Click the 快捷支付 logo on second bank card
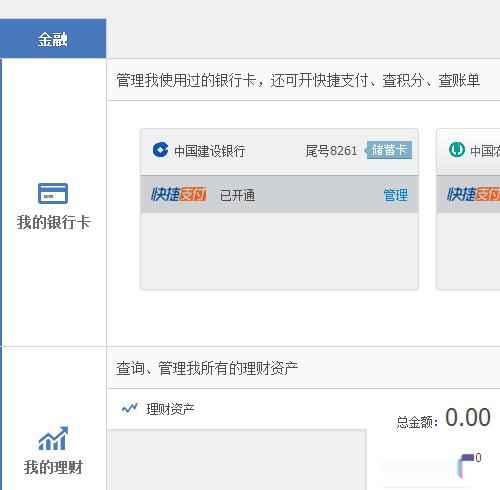 (x=473, y=194)
